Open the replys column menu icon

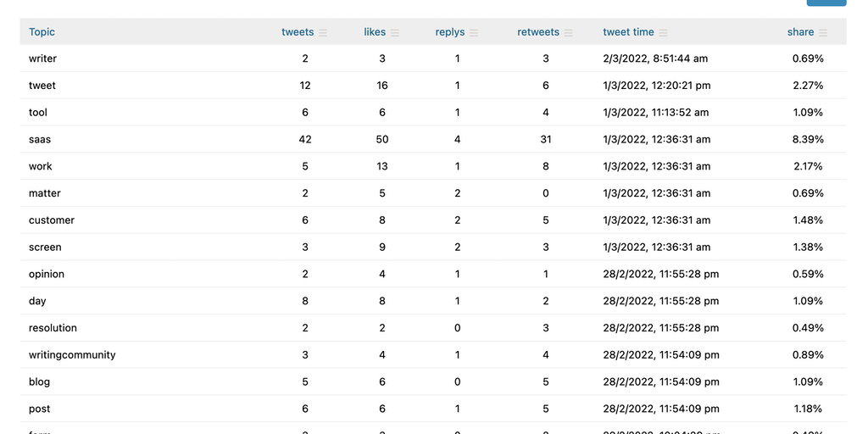(x=474, y=33)
